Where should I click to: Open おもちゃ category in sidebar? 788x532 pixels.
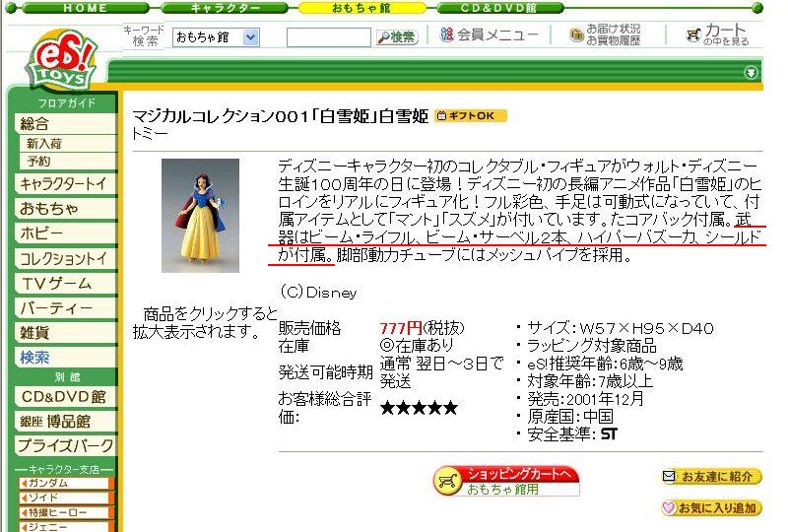65,208
